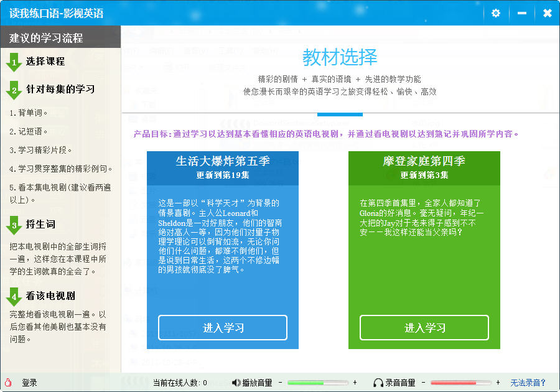Viewport: 560px width, 392px height.
Task: Click the 教材选择 page title
Action: (340, 57)
